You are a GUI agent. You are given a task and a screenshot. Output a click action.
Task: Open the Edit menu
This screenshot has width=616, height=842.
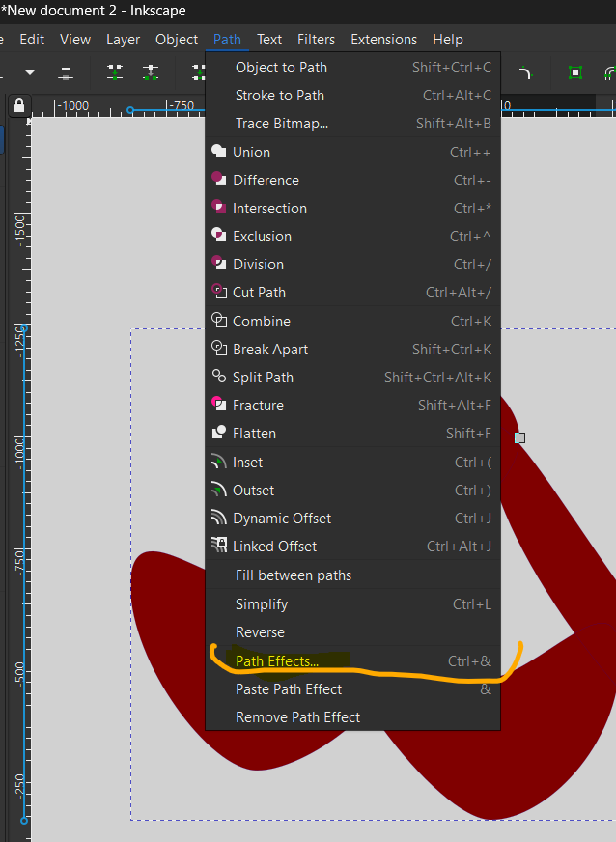pyautogui.click(x=32, y=40)
